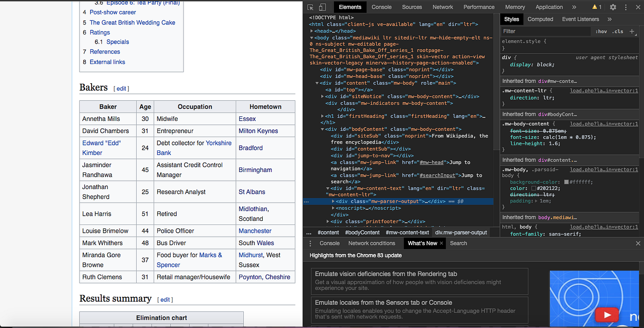Select #bodyContent in the breadcrumb bar

coord(362,233)
